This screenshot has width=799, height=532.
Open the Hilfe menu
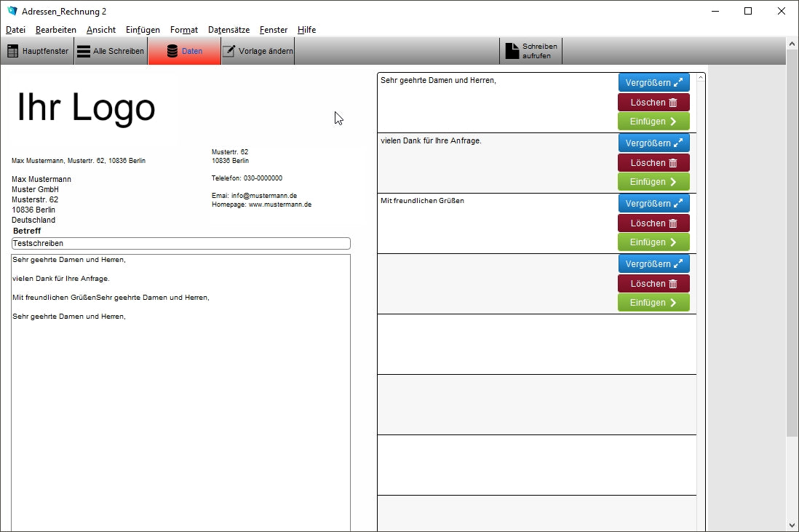pyautogui.click(x=306, y=30)
